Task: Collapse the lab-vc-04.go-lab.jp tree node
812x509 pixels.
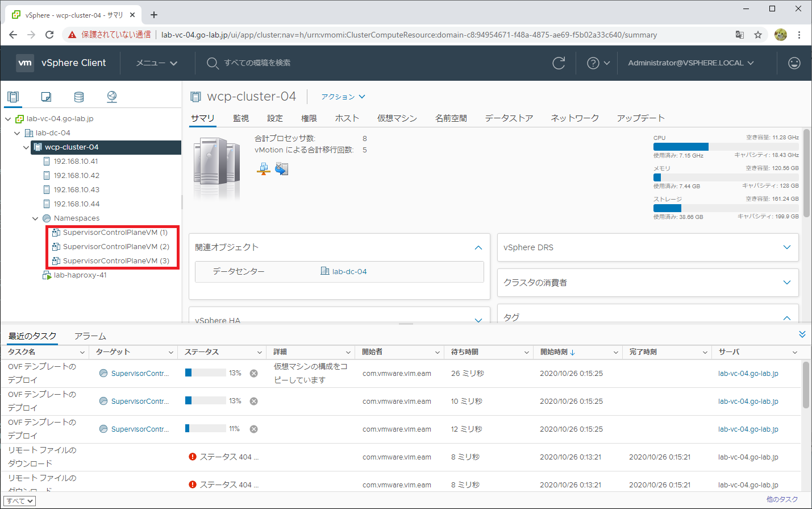Action: coord(8,119)
